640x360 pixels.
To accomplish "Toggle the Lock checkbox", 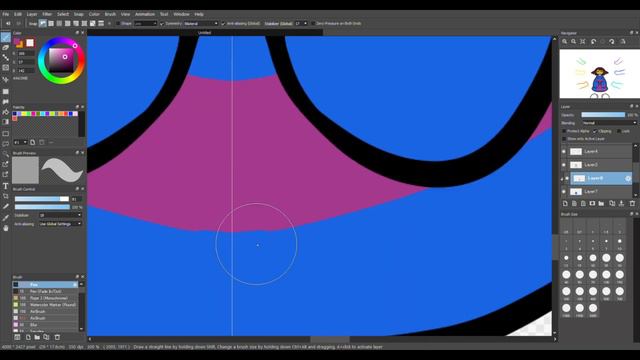I will [619, 131].
